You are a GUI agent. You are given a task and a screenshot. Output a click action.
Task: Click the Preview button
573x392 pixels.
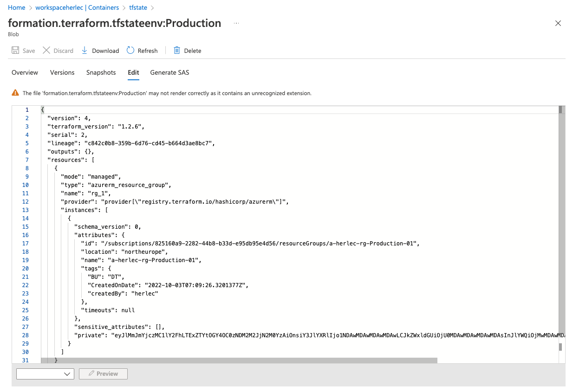(103, 374)
